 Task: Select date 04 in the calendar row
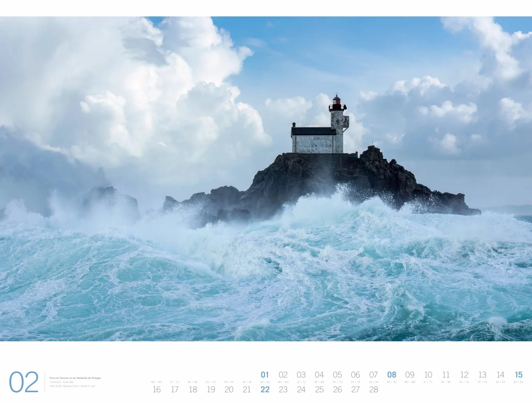[x=319, y=375]
